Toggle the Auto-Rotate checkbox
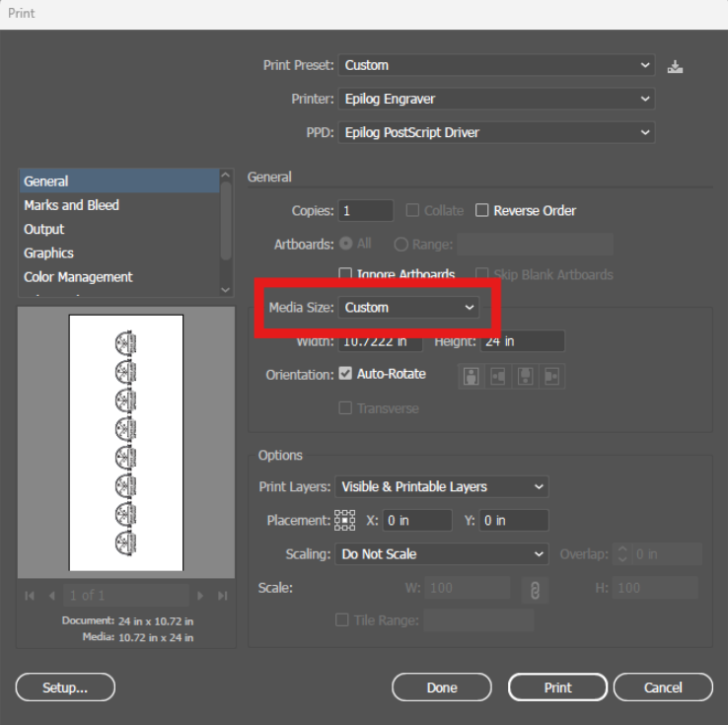Viewport: 728px width, 725px height. [345, 375]
